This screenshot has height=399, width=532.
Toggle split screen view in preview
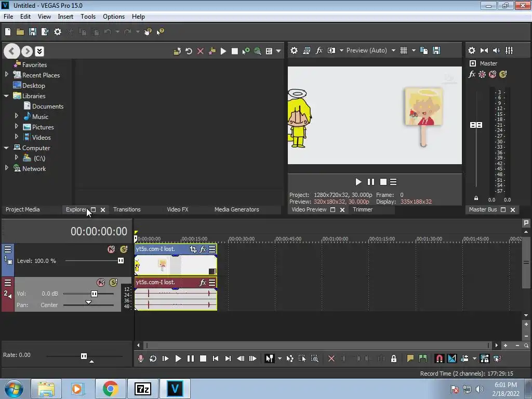[x=331, y=50]
